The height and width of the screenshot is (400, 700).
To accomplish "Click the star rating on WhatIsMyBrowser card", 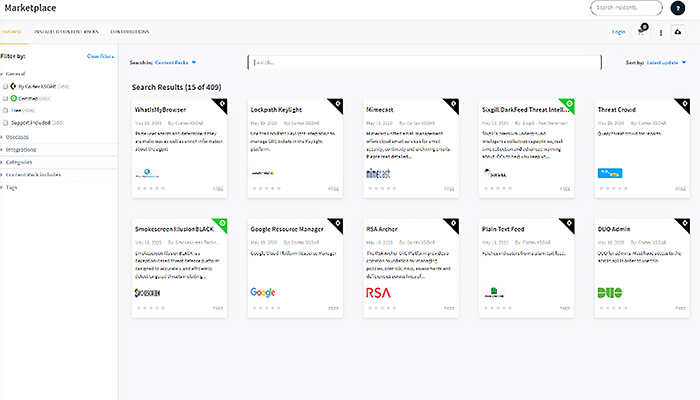I will tap(147, 187).
